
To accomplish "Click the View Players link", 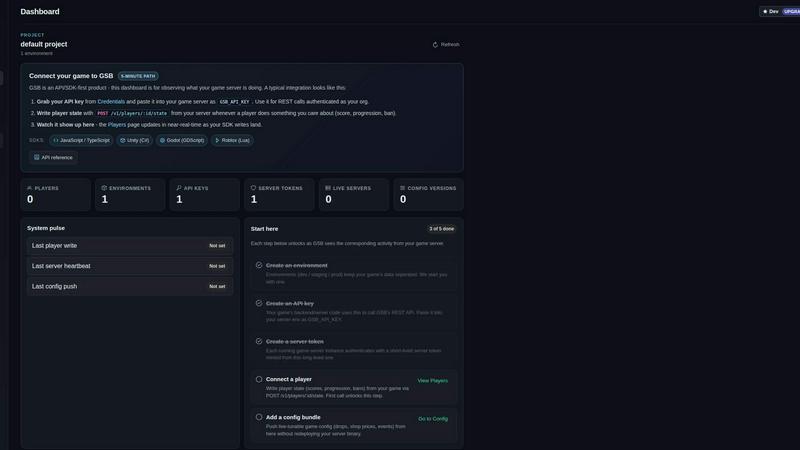I will (x=433, y=381).
